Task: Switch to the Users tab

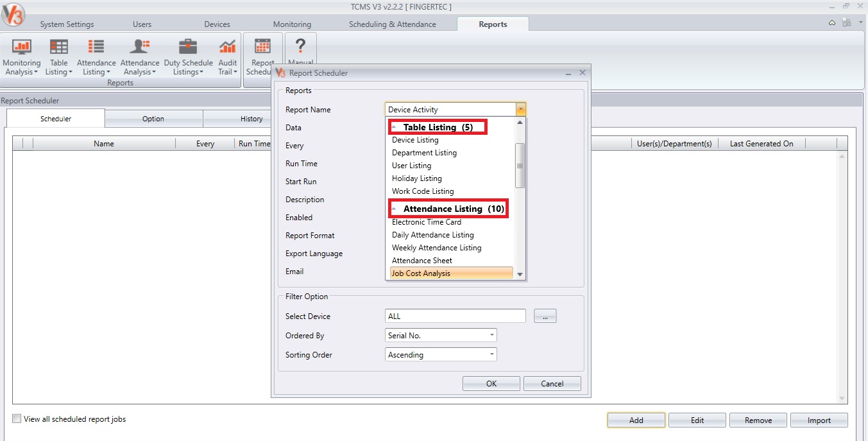Action: tap(142, 24)
